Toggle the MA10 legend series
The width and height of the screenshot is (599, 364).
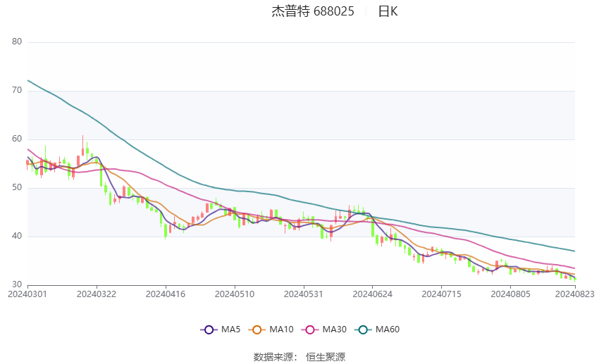(271, 330)
